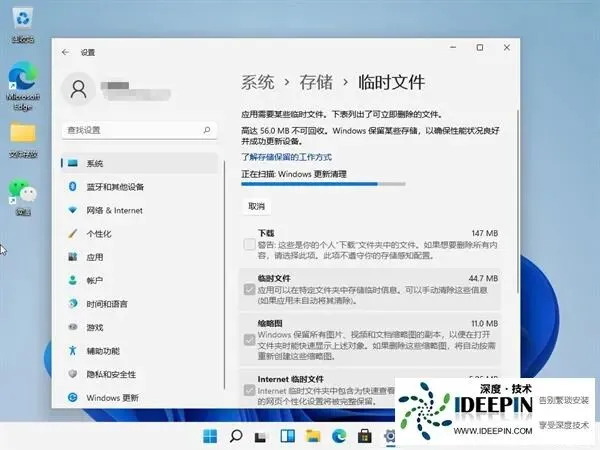The image size is (600, 450).
Task: Click the Windows 更新 sync icon
Action: 73,398
